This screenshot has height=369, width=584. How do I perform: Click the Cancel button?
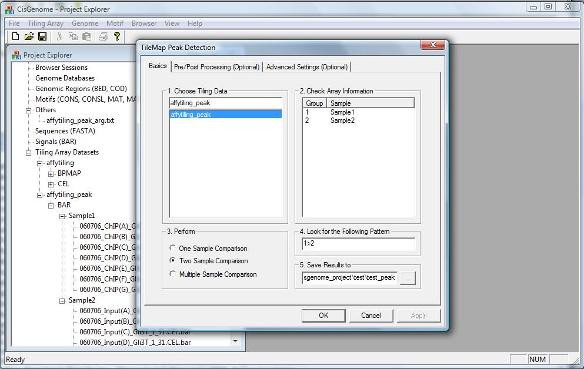pyautogui.click(x=371, y=315)
